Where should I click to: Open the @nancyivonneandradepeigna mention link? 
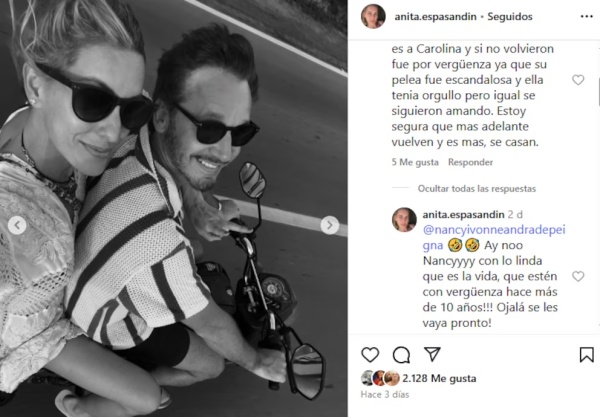tap(494, 238)
